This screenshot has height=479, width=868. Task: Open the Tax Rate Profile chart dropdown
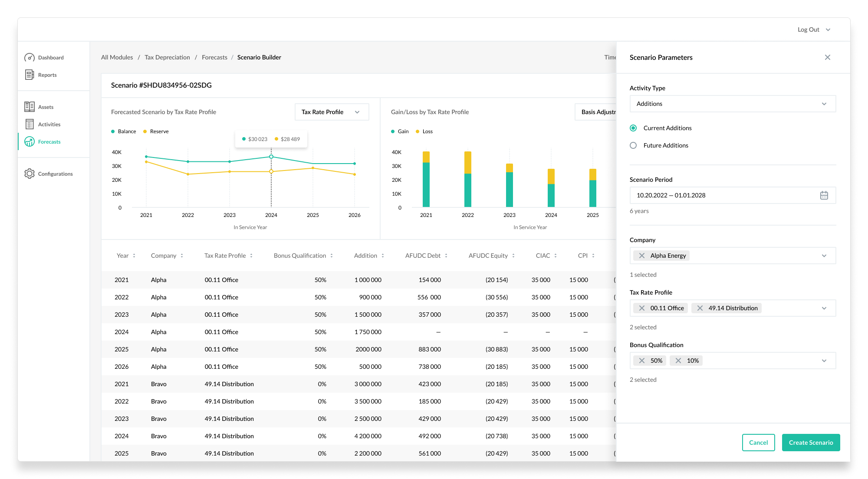pos(332,112)
